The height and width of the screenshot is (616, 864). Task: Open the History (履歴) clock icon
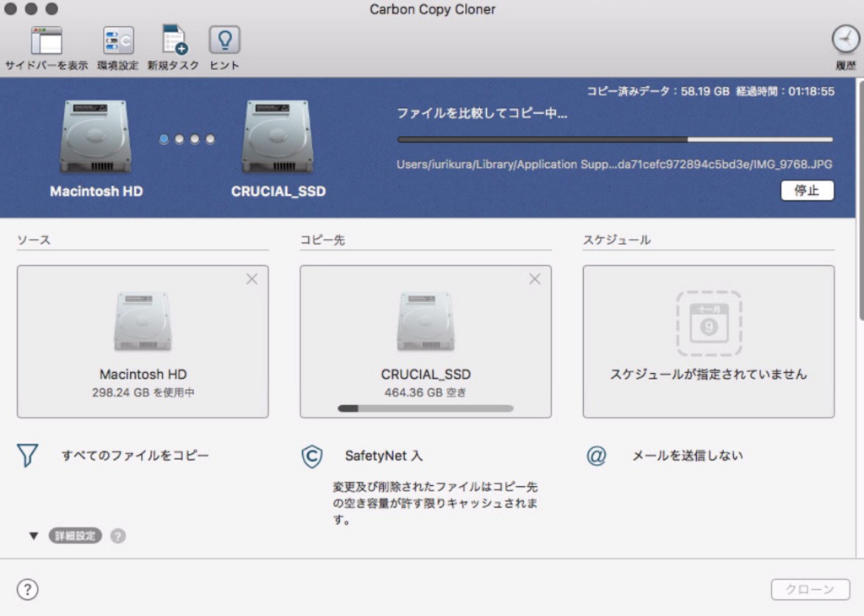(x=845, y=40)
